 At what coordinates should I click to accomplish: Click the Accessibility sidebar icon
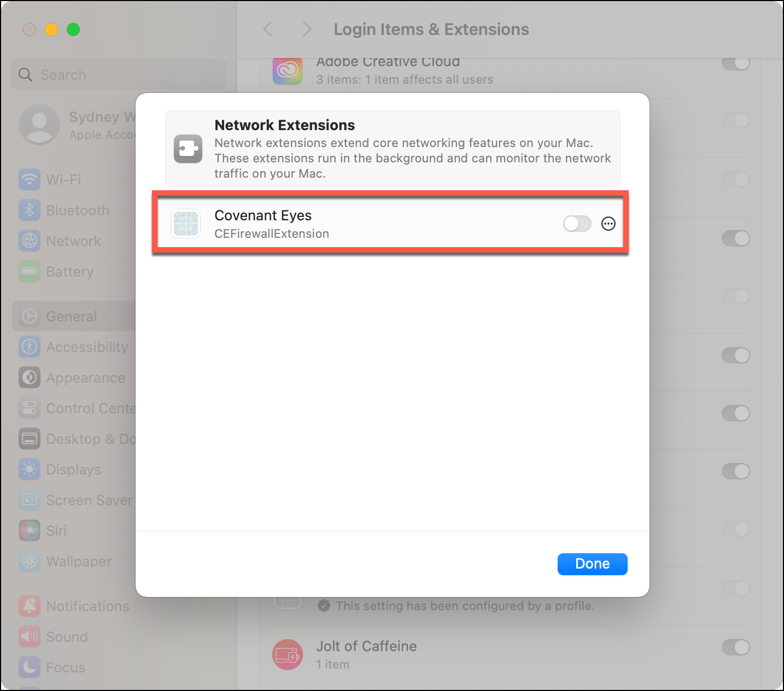point(30,347)
